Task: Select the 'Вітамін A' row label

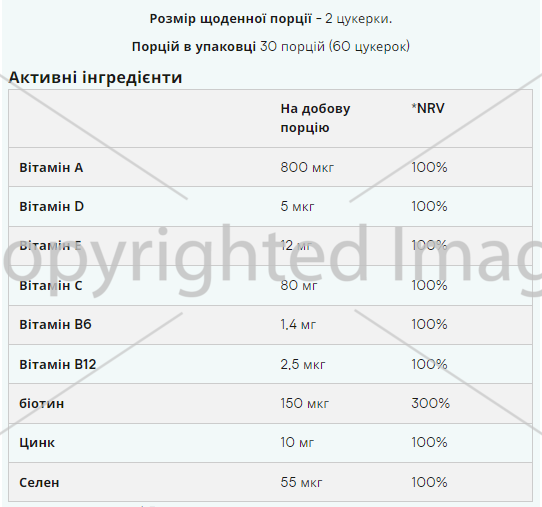Action: tap(51, 168)
